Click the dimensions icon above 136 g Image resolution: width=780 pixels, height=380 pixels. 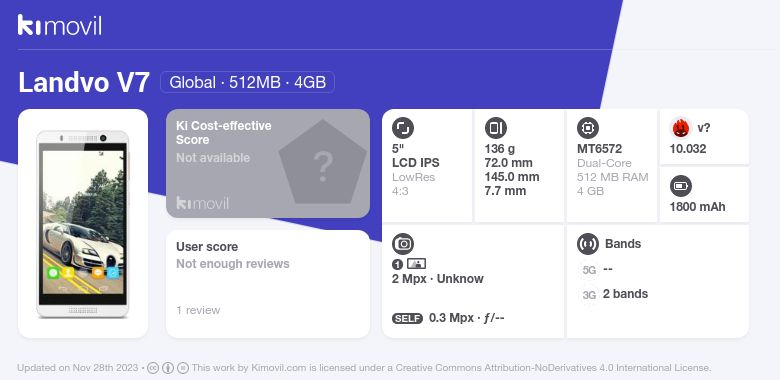495,128
